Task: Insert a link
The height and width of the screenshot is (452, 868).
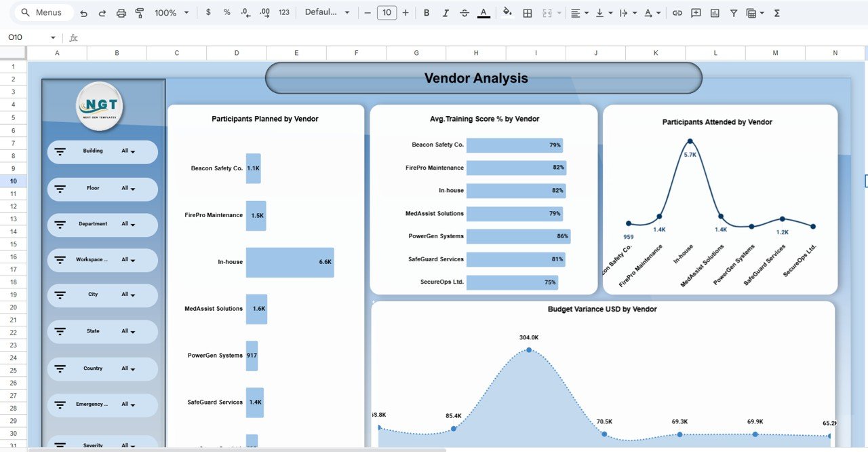Action: pyautogui.click(x=677, y=12)
